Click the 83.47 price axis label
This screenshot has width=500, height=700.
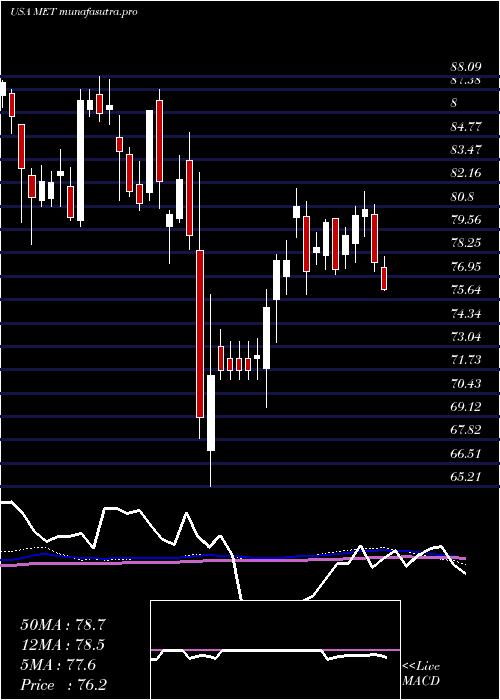pyautogui.click(x=466, y=150)
